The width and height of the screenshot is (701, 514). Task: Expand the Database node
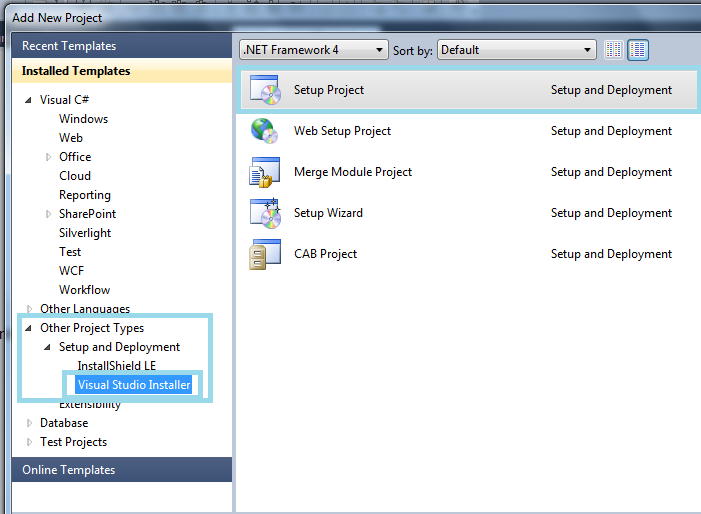point(30,423)
